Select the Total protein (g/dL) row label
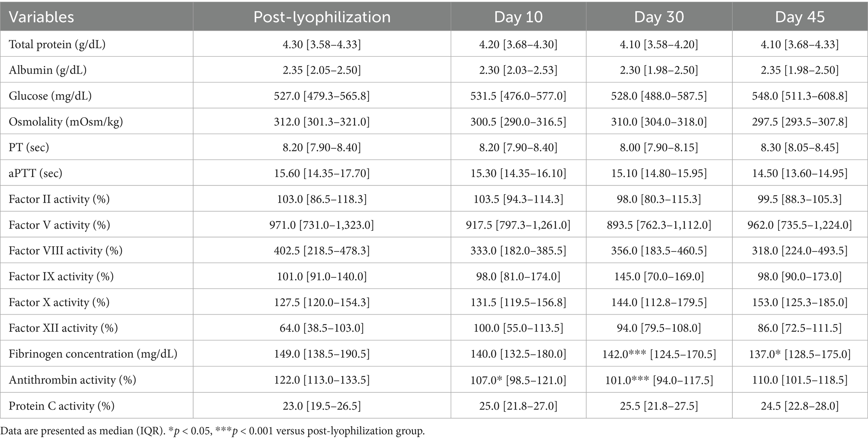This screenshot has width=868, height=441. 57,44
